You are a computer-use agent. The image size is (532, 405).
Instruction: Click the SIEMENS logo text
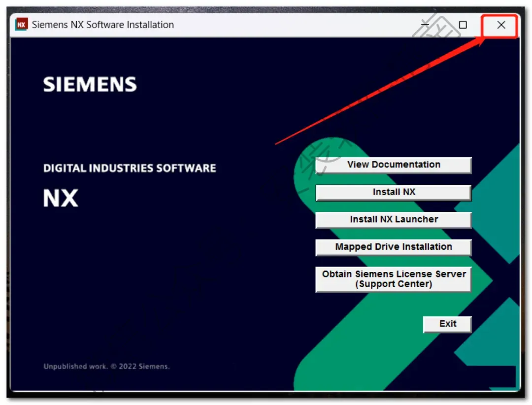tap(90, 84)
